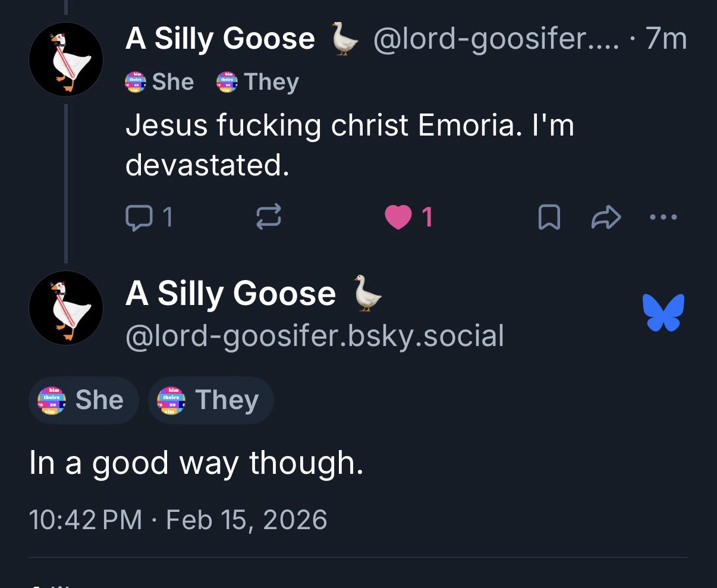
Task: Click small They label on parent post
Action: [257, 81]
